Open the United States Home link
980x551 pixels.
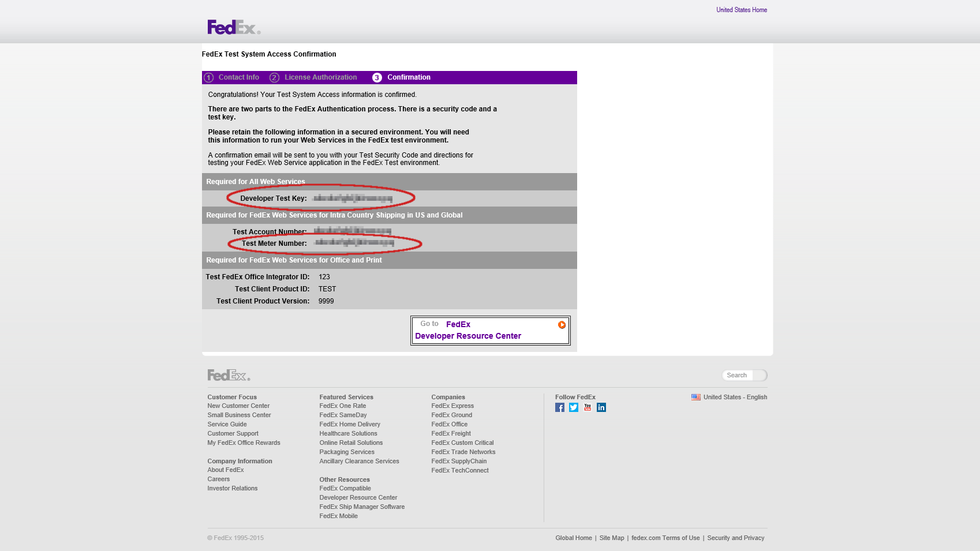click(x=742, y=10)
